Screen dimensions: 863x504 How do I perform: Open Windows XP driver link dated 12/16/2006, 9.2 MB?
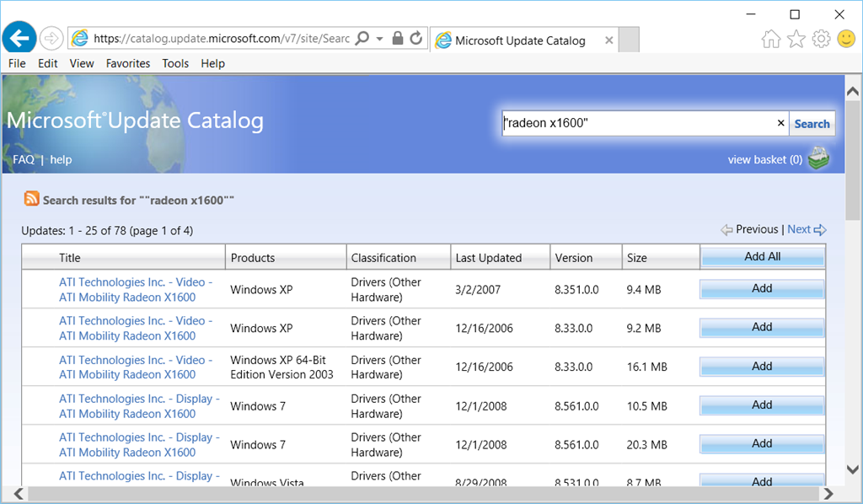pyautogui.click(x=136, y=328)
